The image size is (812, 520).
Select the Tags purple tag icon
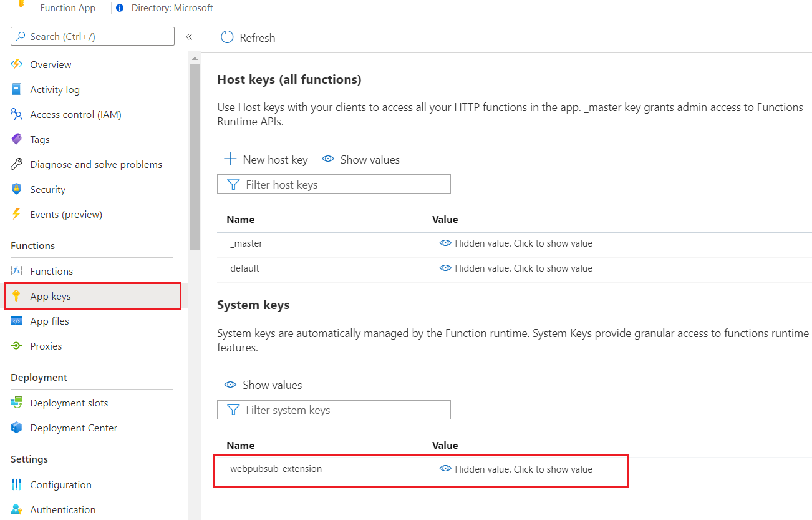tap(17, 139)
